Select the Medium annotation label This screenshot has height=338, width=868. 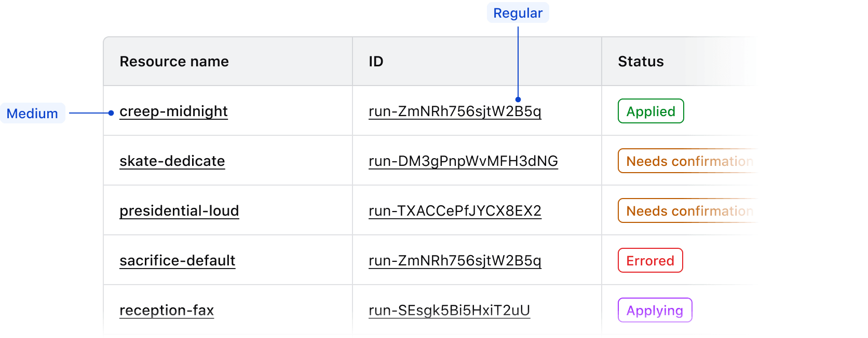(x=32, y=113)
